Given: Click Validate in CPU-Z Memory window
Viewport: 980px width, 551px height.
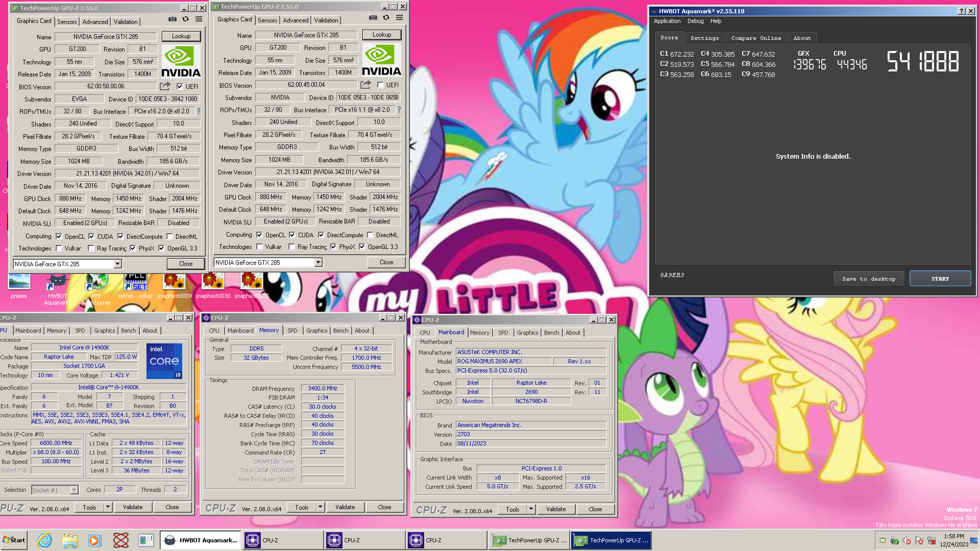Looking at the screenshot, I should coord(345,507).
